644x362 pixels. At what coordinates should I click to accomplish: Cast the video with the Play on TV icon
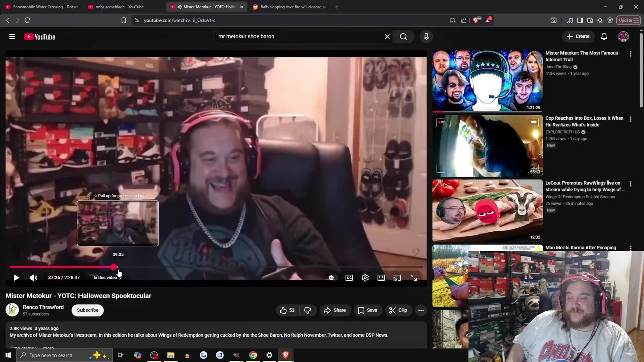click(397, 278)
